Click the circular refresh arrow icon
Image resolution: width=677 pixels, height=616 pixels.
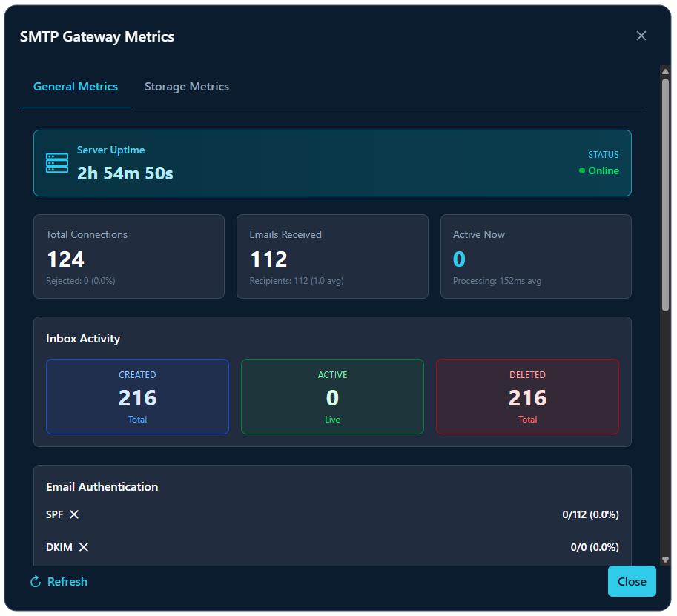pyautogui.click(x=35, y=582)
